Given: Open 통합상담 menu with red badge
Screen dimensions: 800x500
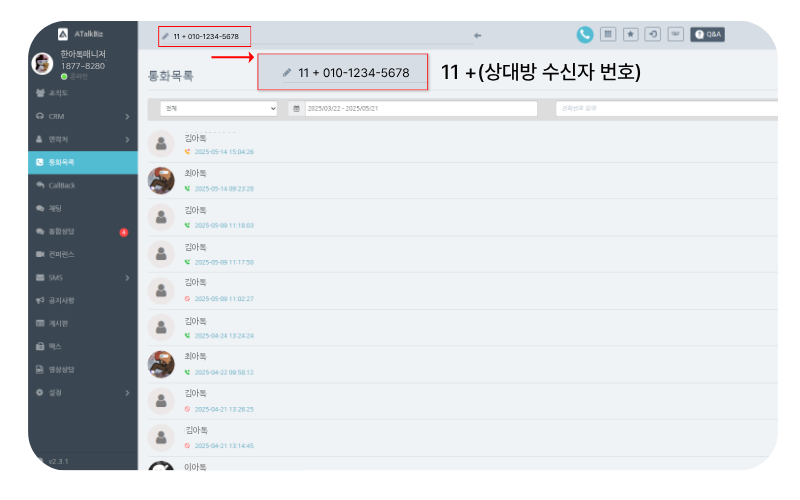Looking at the screenshot, I should coord(83,232).
